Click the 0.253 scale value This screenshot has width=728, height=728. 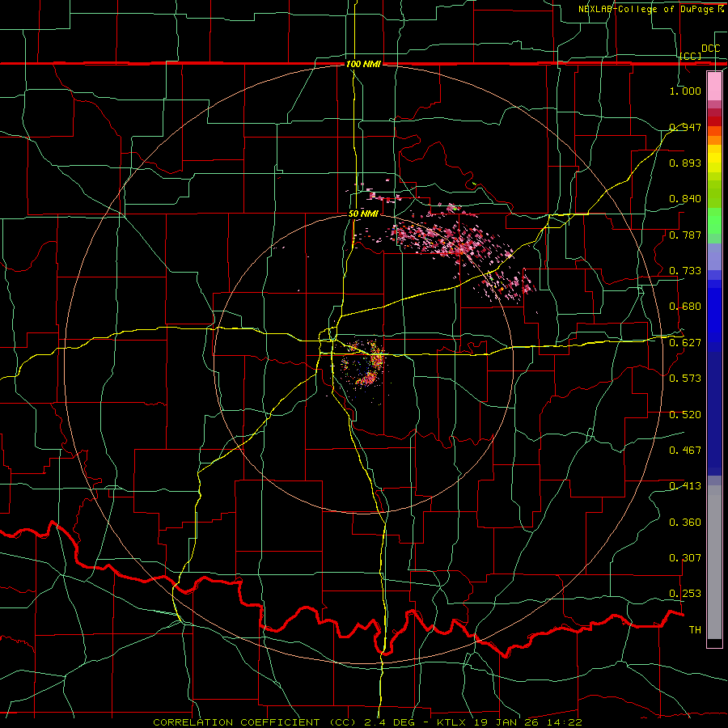pyautogui.click(x=685, y=594)
